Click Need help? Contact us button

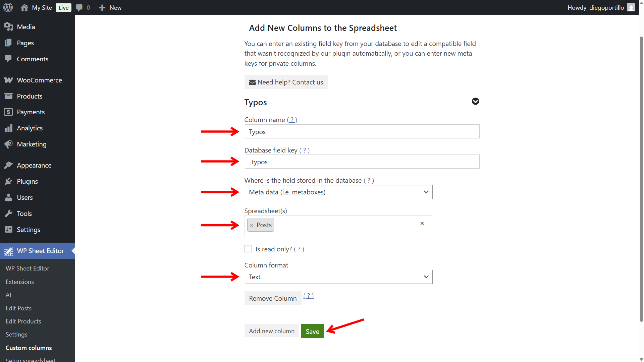286,82
